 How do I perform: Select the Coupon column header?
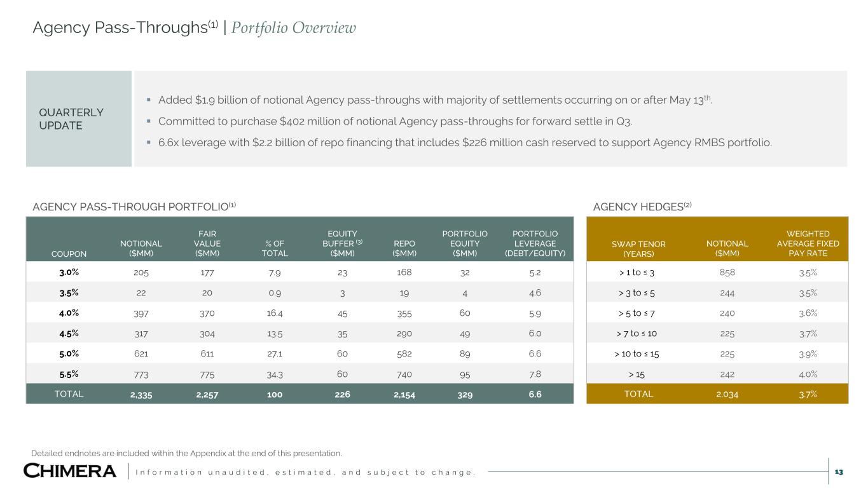click(x=69, y=254)
